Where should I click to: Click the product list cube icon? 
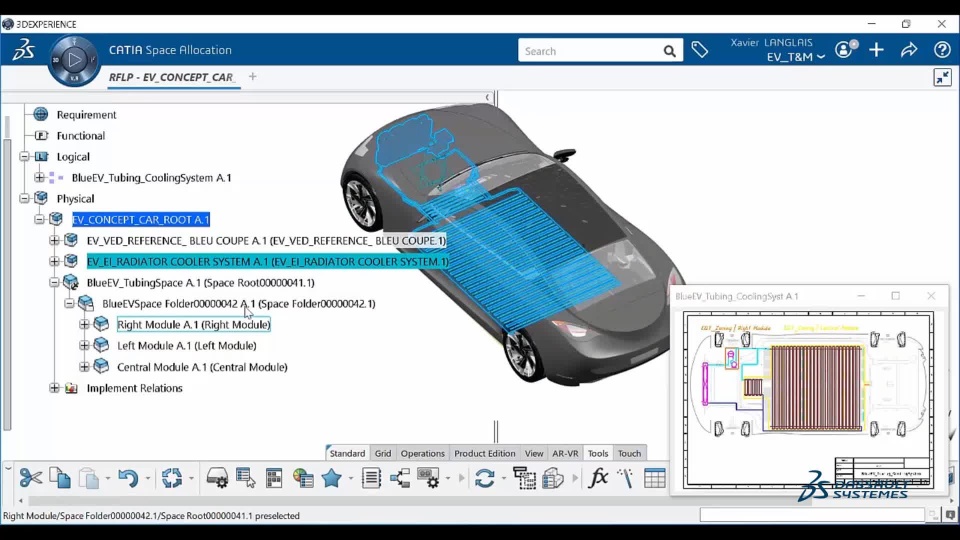point(553,478)
